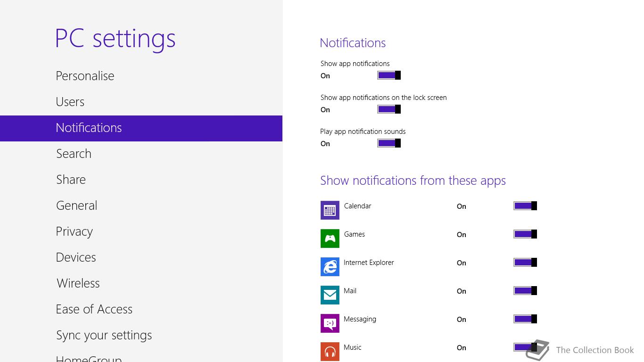Toggle lock screen app notifications switch

click(389, 109)
